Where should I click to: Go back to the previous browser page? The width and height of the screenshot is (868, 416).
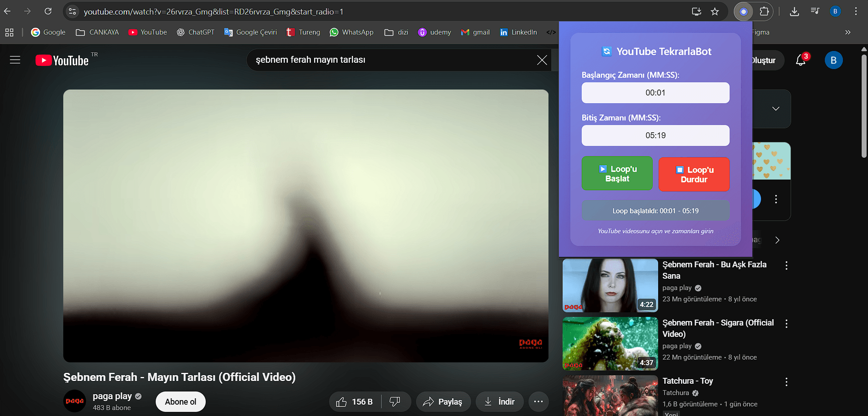7,11
